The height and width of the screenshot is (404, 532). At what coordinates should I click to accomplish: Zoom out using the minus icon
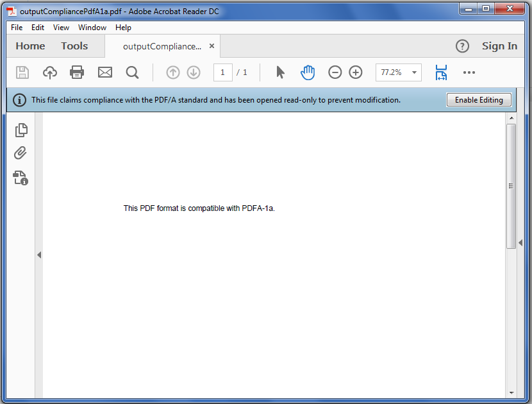pos(335,72)
